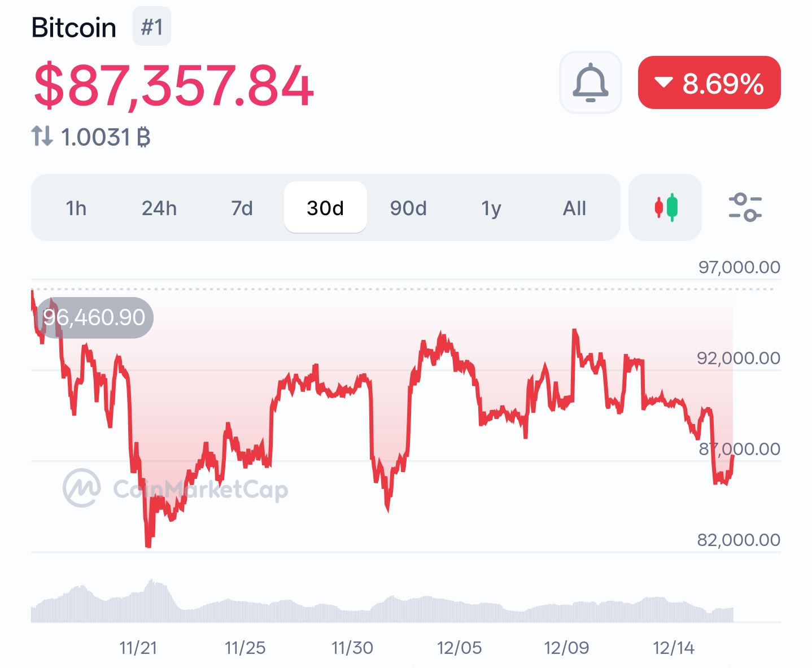
Task: Switch chart to 90d range
Action: coord(408,208)
